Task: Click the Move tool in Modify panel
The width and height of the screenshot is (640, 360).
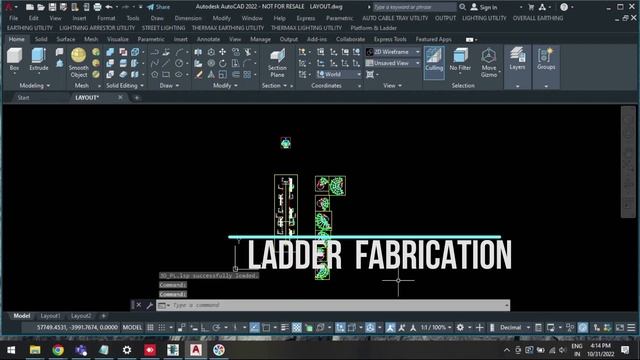Action: click(222, 52)
